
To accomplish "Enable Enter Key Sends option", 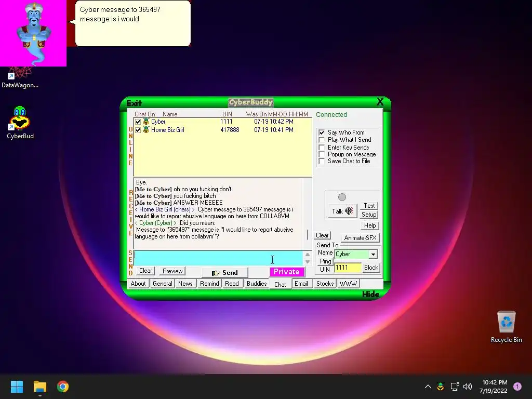I will [322, 148].
